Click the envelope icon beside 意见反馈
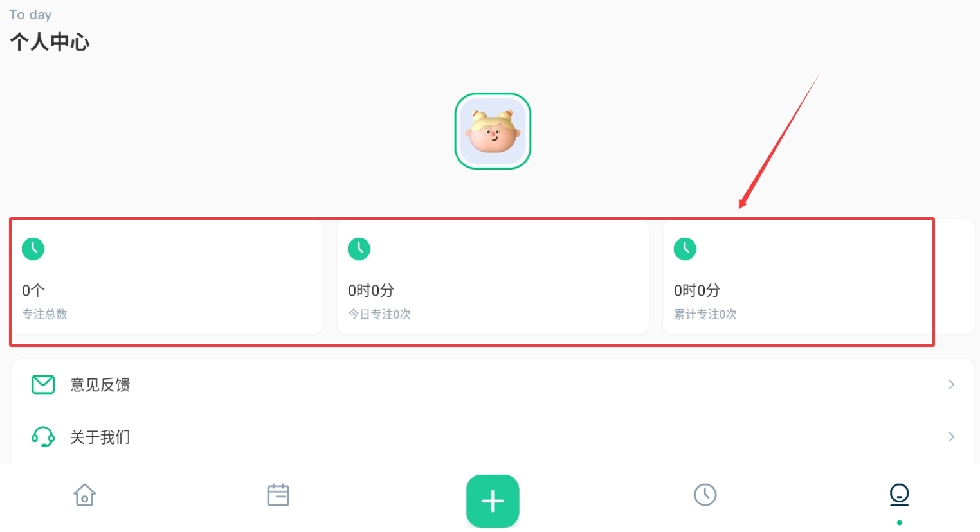980x532 pixels. point(43,384)
